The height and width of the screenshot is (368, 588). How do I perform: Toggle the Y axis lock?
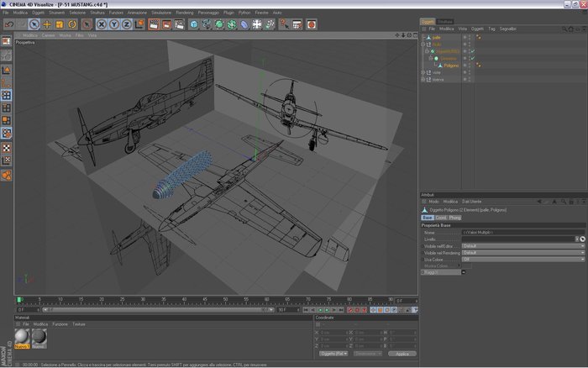point(114,24)
